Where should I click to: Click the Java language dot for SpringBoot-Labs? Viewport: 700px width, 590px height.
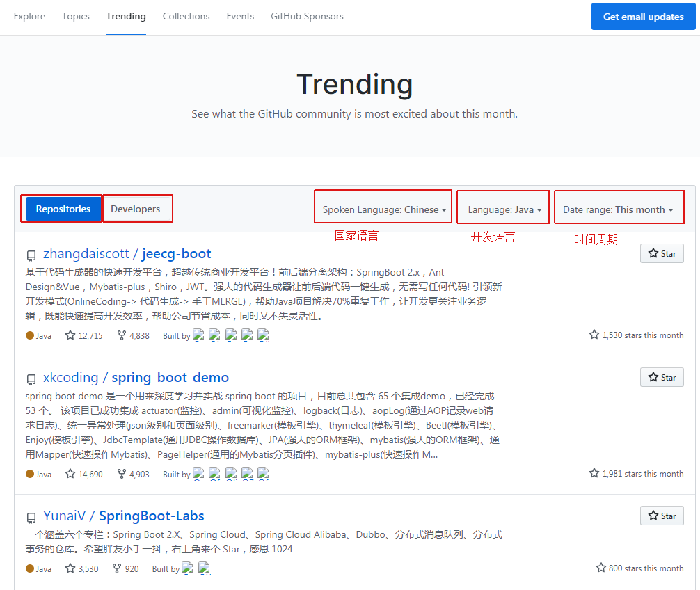coord(30,568)
